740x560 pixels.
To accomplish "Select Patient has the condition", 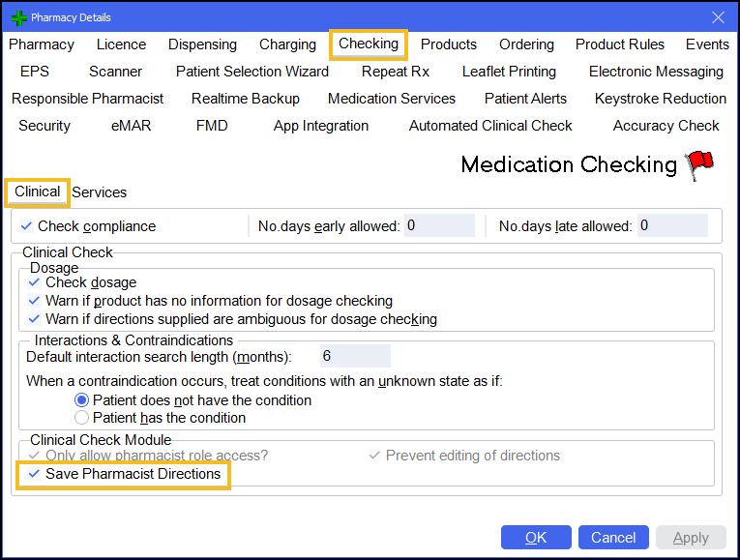I will point(81,418).
